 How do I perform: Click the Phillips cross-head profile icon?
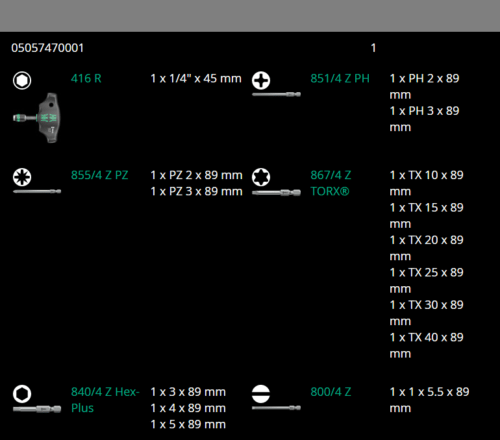click(x=261, y=80)
